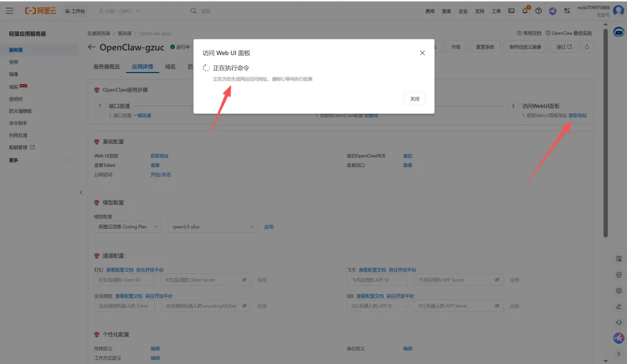The width and height of the screenshot is (627, 364).
Task: Open the qwen3.5-plus model dropdown
Action: point(212,227)
